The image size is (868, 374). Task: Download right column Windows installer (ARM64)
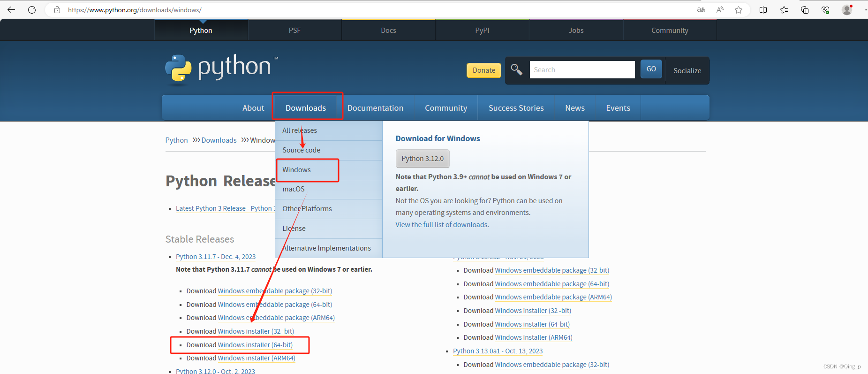click(x=534, y=337)
